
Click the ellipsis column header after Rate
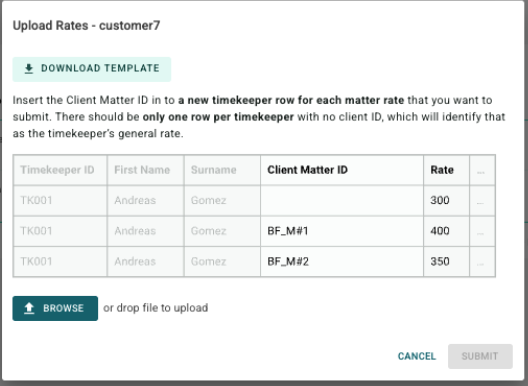pos(482,170)
